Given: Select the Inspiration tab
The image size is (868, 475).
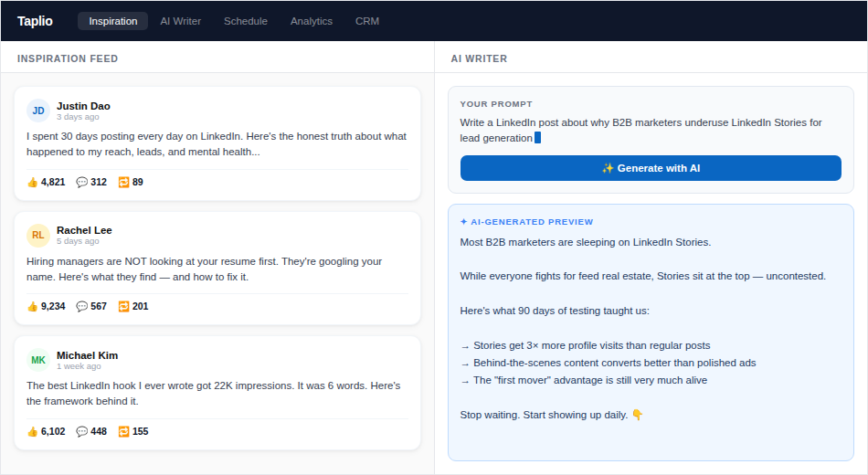Looking at the screenshot, I should 113,21.
